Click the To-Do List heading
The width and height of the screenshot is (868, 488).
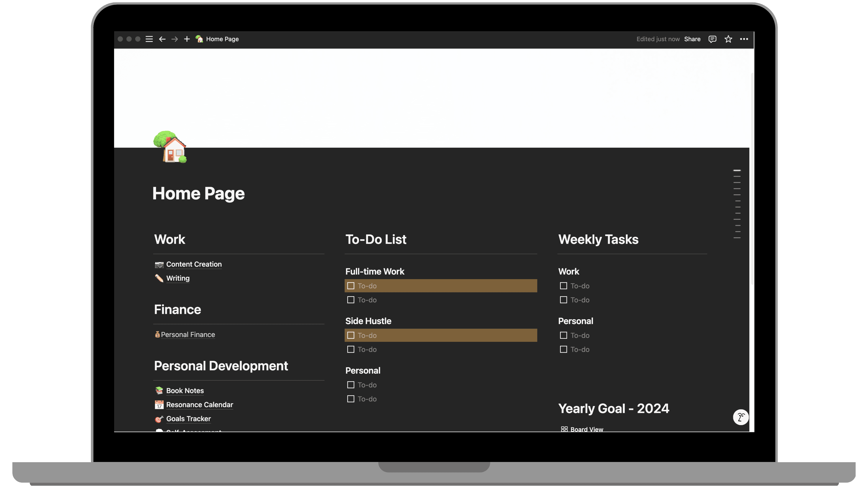(x=376, y=239)
